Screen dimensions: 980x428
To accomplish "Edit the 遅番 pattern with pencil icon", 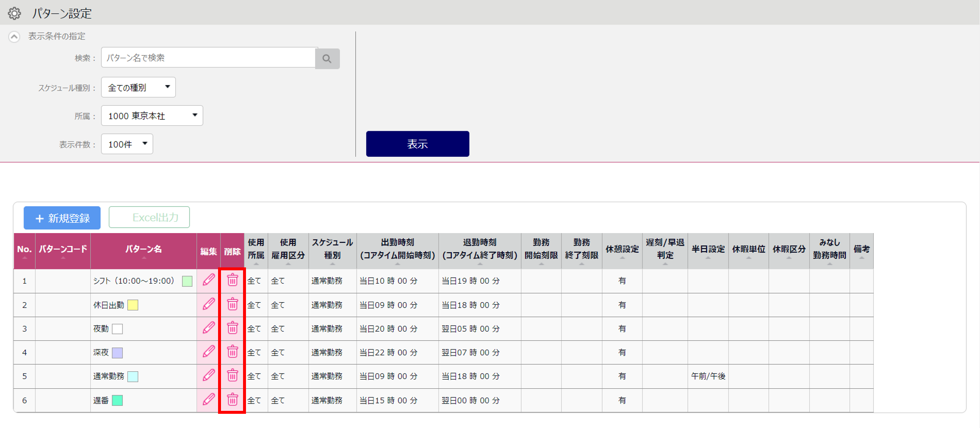I will pos(209,400).
